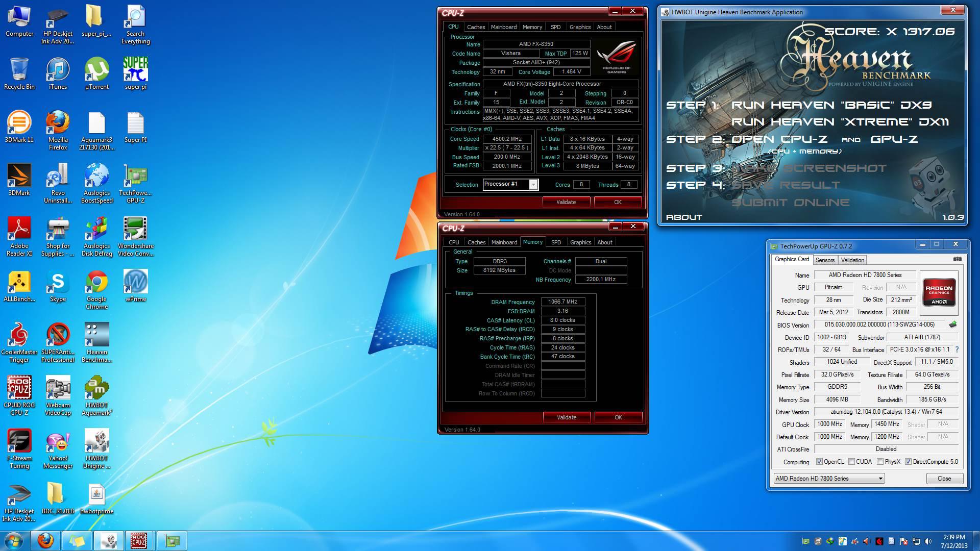Open the Revo Uninstaller shortcut
Viewport: 980px width, 551px height.
58,184
